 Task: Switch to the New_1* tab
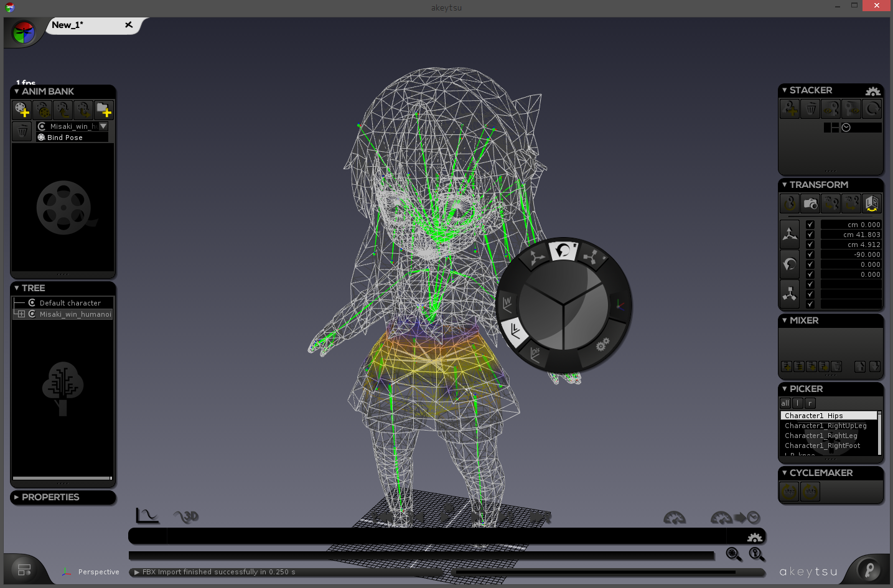pyautogui.click(x=67, y=25)
